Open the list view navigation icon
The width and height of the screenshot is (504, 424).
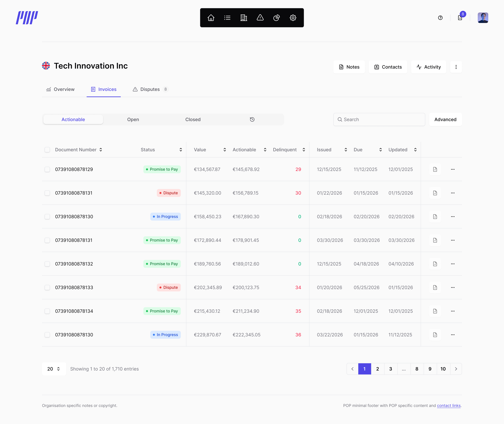click(x=227, y=18)
